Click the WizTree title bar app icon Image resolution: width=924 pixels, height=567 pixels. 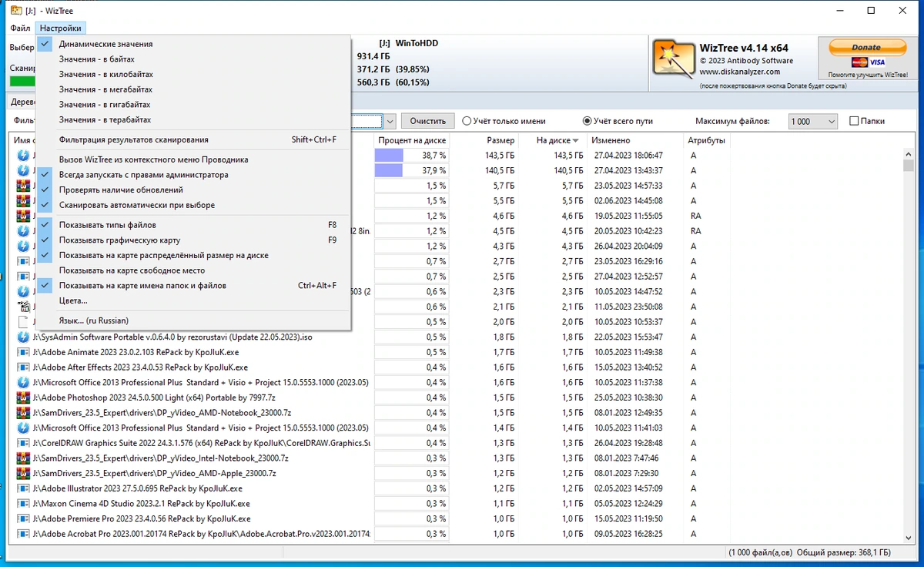[15, 10]
